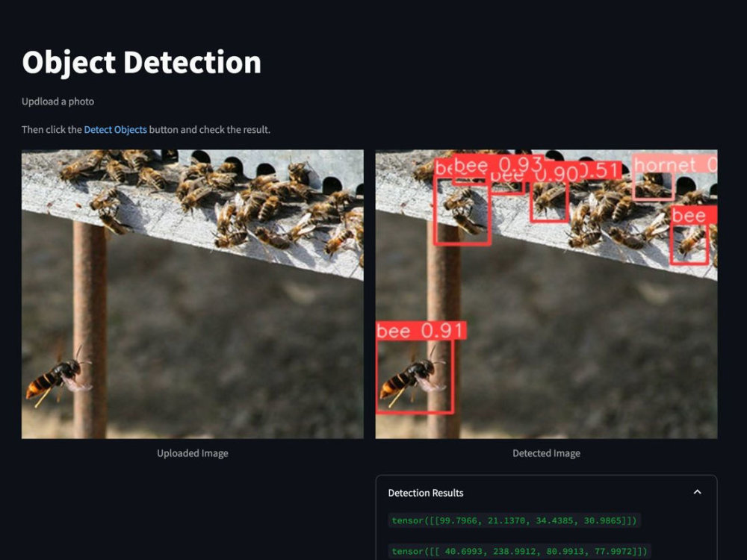
Task: Collapse the Detection Results expander chevron
Action: pyautogui.click(x=697, y=492)
